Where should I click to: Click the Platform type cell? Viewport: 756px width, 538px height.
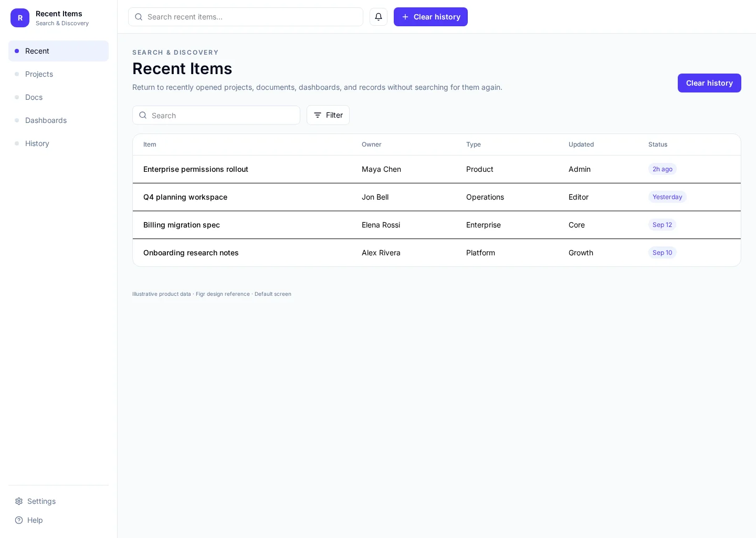(x=481, y=253)
